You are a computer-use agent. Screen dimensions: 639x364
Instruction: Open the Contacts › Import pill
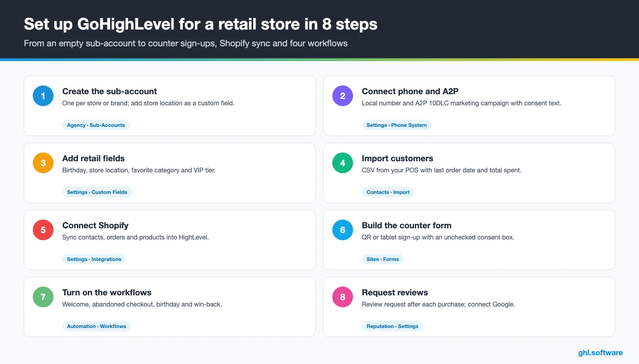388,192
